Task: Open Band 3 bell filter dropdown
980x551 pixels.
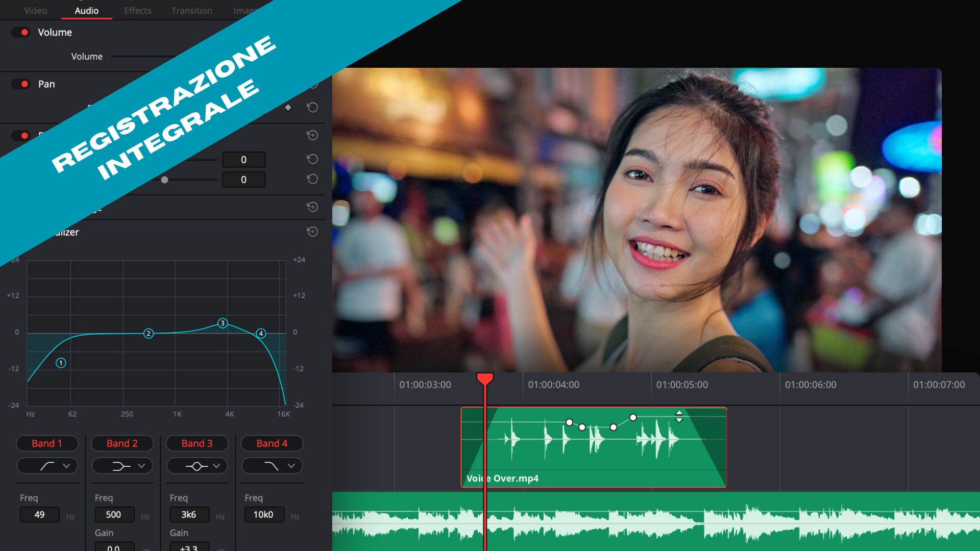Action: pos(197,466)
